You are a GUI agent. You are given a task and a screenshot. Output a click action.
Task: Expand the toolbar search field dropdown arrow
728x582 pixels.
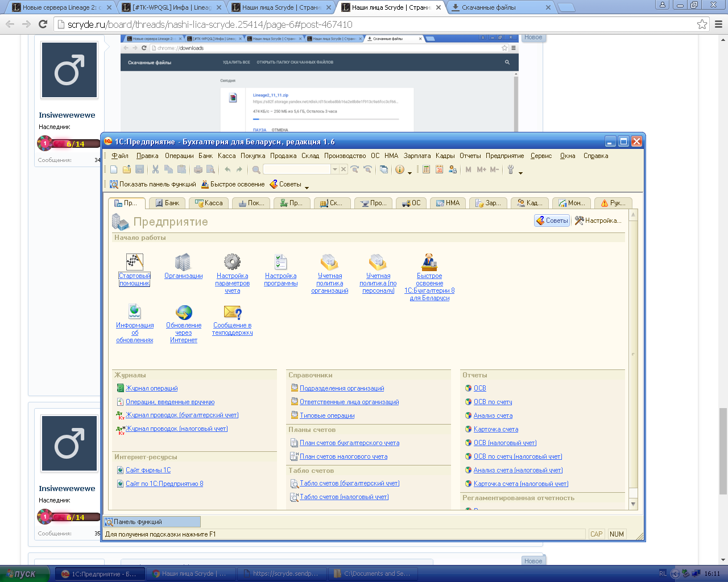(335, 169)
